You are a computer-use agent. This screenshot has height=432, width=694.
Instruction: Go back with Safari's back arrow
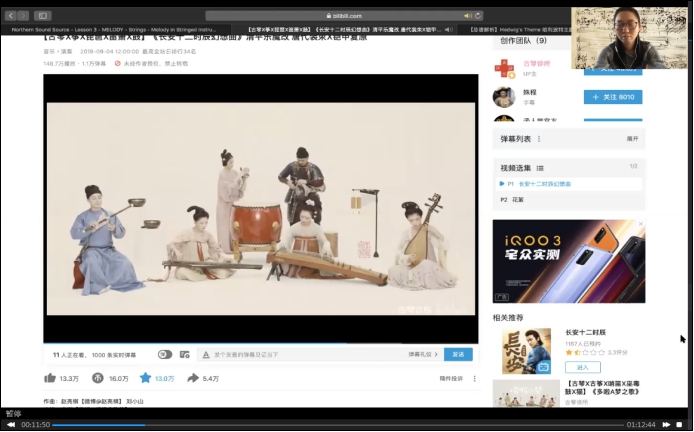point(11,16)
